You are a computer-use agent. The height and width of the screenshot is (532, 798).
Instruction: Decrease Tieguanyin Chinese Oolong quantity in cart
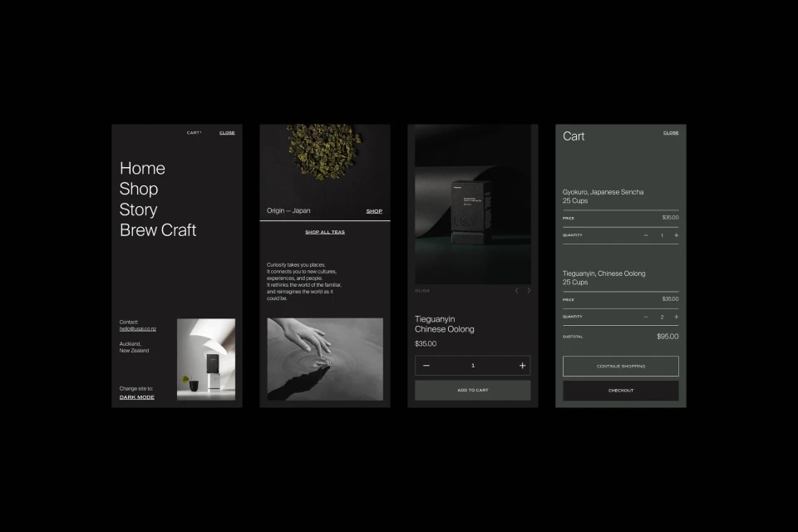(646, 317)
